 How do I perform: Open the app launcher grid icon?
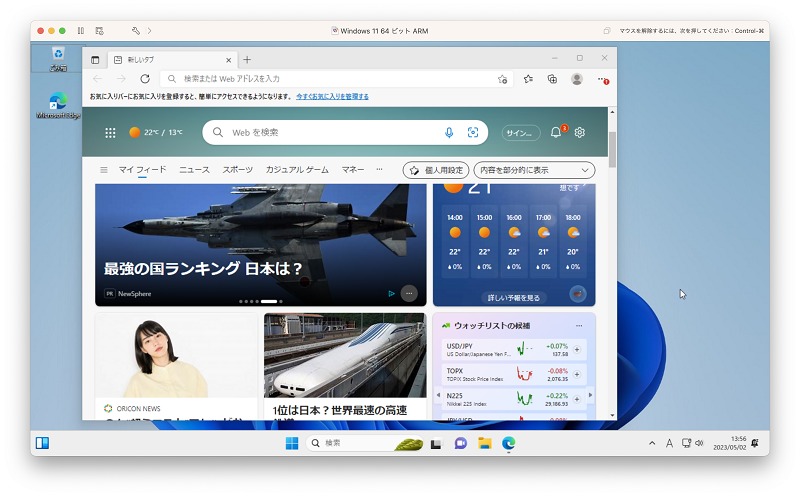(110, 133)
